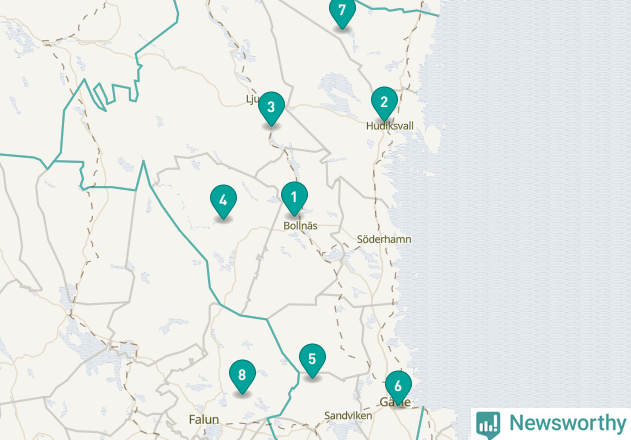Select map marker number 2 above Hudiksvall
The width and height of the screenshot is (631, 440).
point(384,103)
